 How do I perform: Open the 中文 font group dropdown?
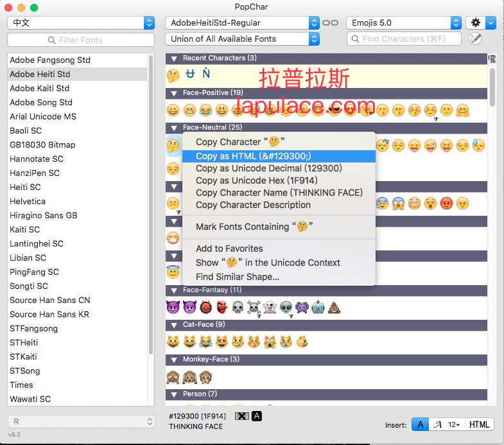81,23
